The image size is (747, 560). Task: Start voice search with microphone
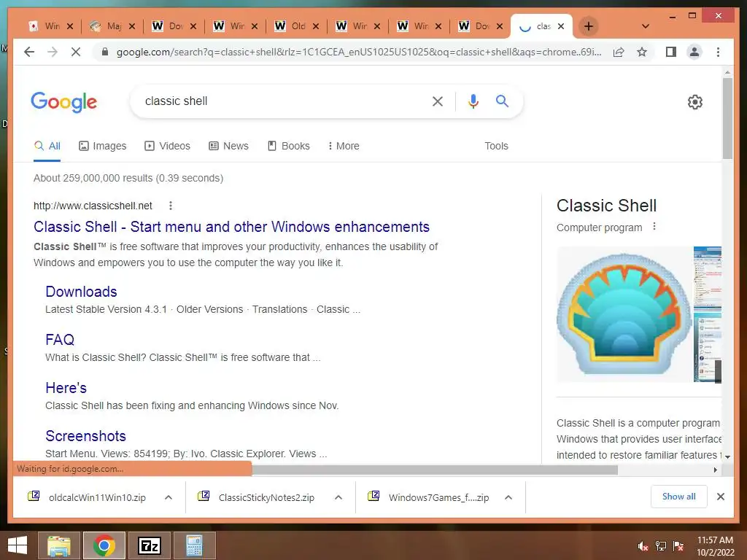pos(473,101)
